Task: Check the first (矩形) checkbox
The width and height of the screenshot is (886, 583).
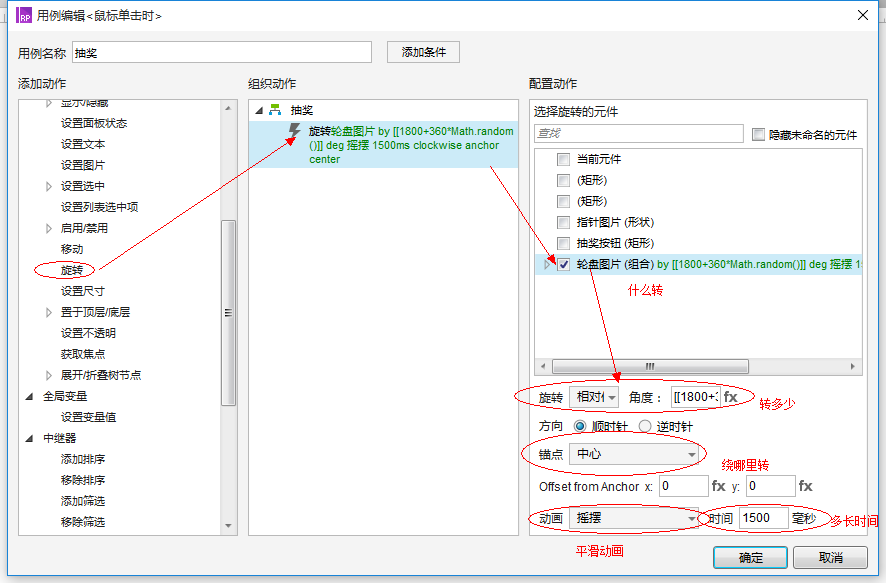Action: pos(563,180)
